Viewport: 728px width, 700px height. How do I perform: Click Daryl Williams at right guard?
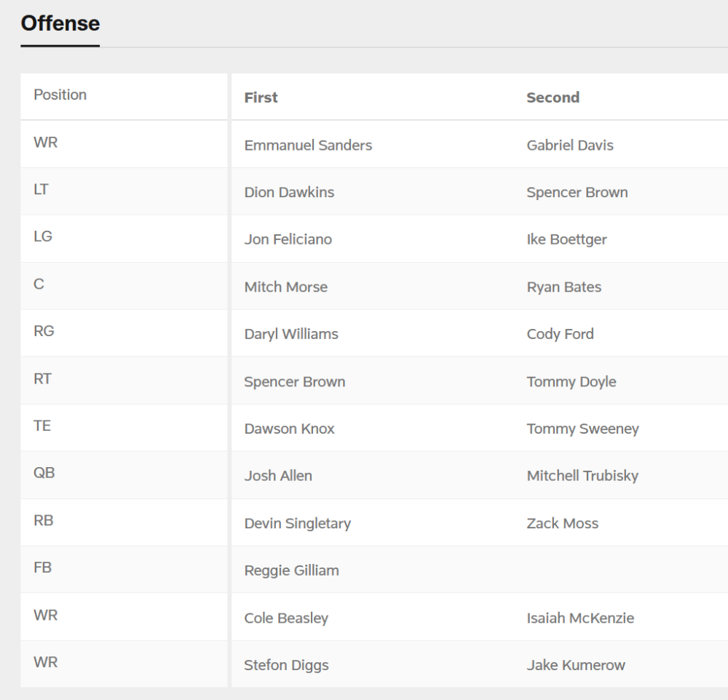(x=291, y=334)
